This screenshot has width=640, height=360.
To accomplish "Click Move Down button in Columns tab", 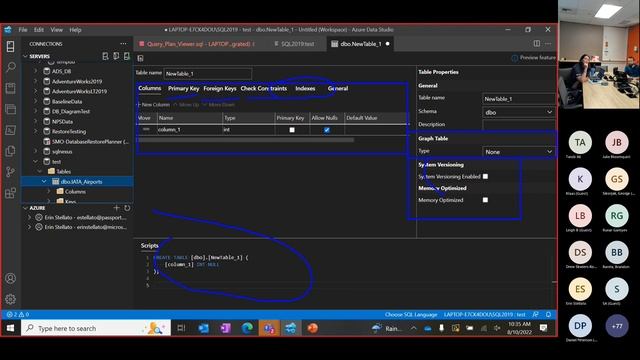I will click(x=219, y=105).
